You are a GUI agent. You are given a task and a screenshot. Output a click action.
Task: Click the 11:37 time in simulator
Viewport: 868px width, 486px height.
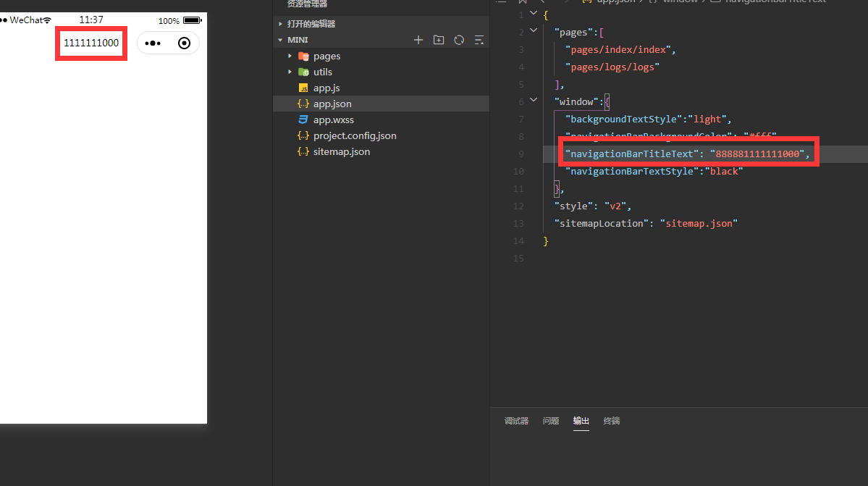91,20
